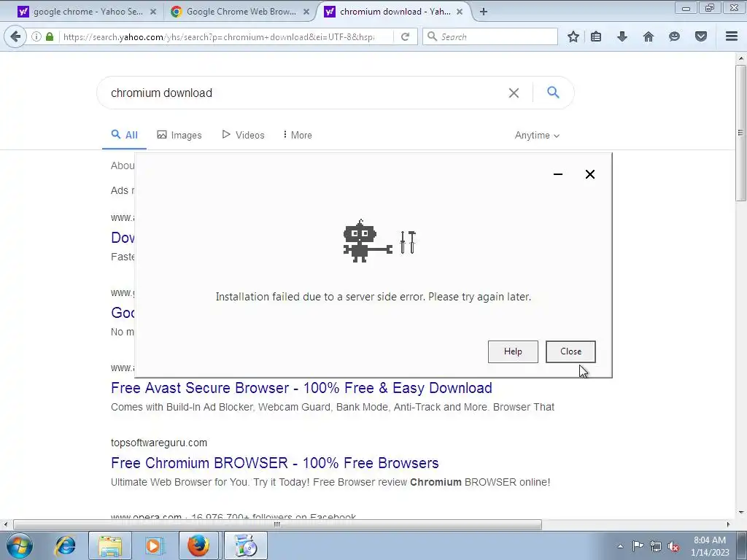Open the Firefox Hello chat icon
The height and width of the screenshot is (560, 747).
(674, 36)
